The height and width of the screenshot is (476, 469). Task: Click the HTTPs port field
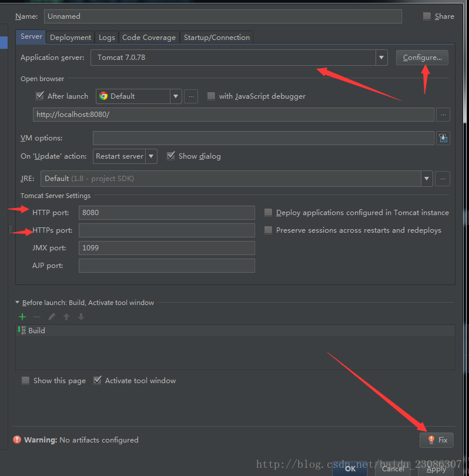click(167, 230)
